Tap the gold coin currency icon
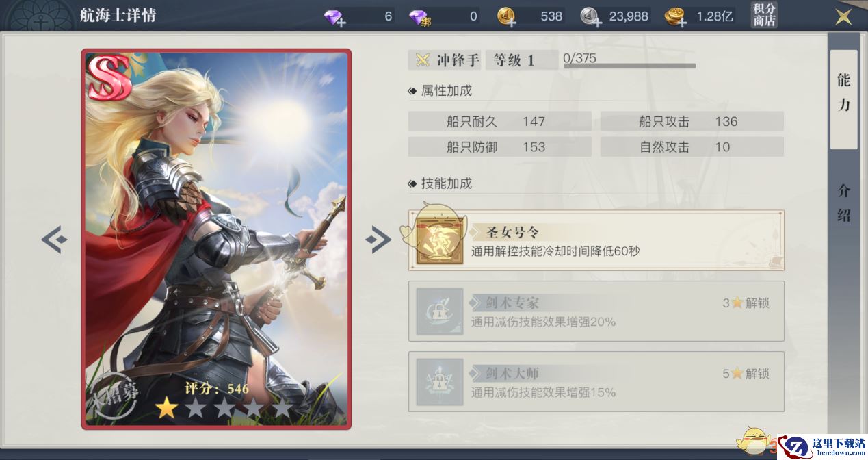The image size is (868, 460). (508, 16)
